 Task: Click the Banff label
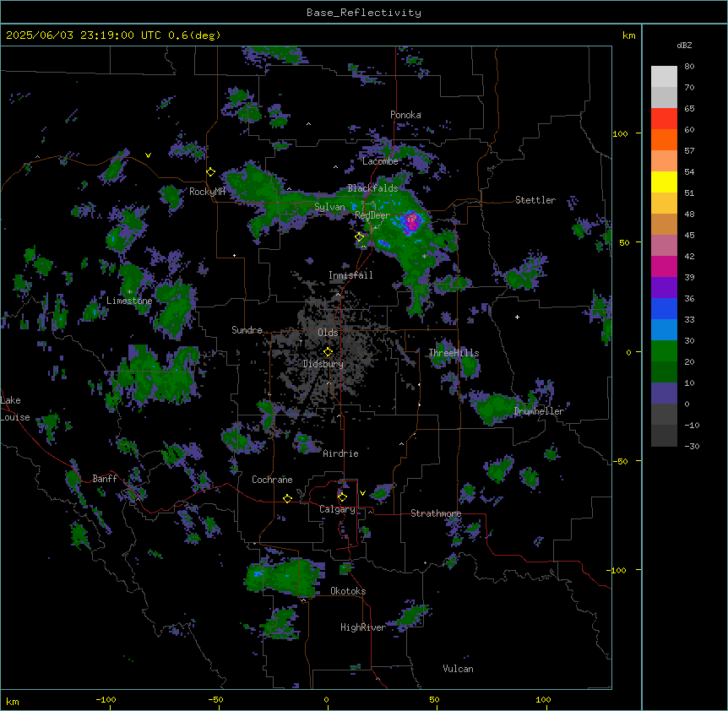tap(105, 479)
